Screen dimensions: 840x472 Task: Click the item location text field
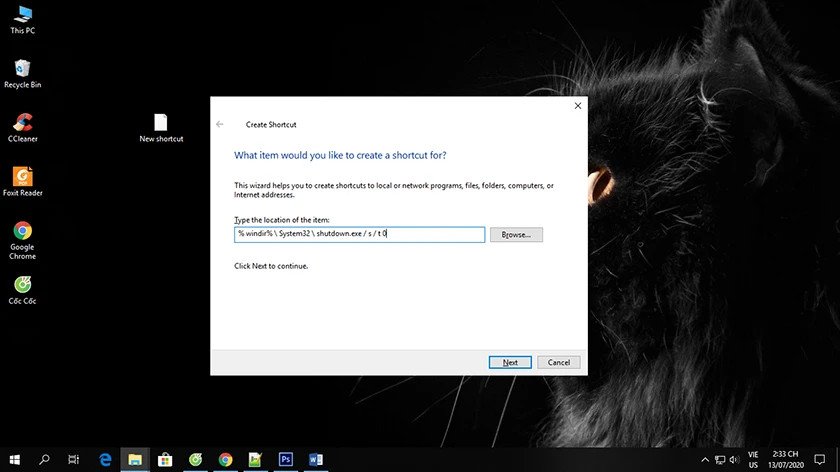click(359, 234)
